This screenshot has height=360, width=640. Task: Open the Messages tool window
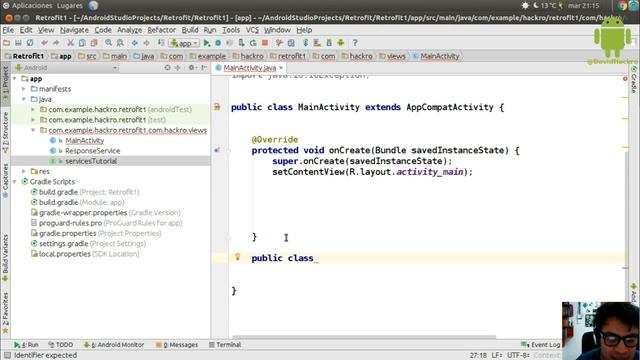point(177,345)
